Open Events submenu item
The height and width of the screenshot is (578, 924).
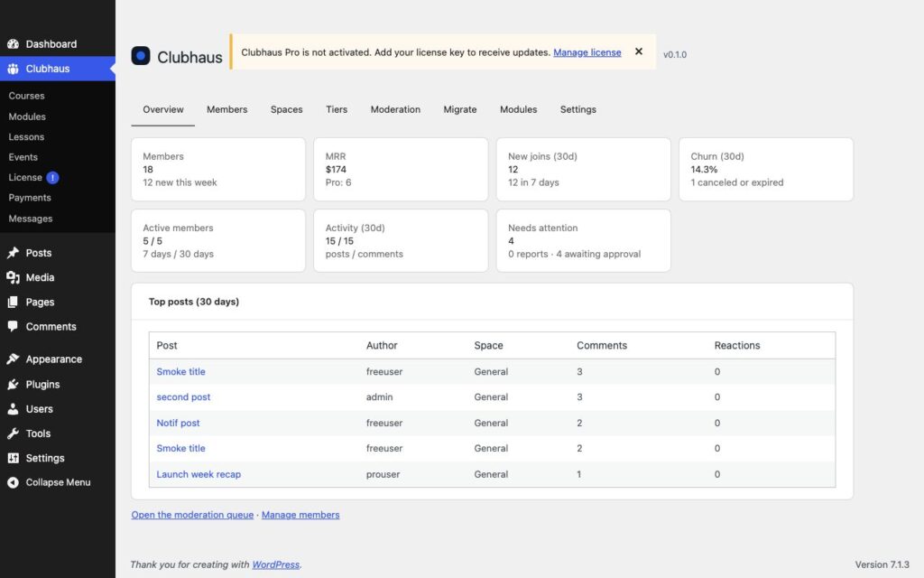click(x=23, y=157)
